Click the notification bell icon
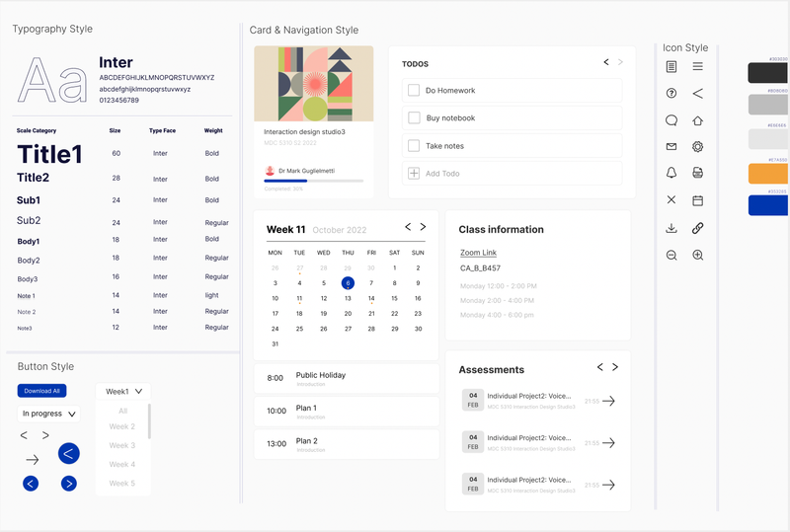The width and height of the screenshot is (790, 532). 671,173
